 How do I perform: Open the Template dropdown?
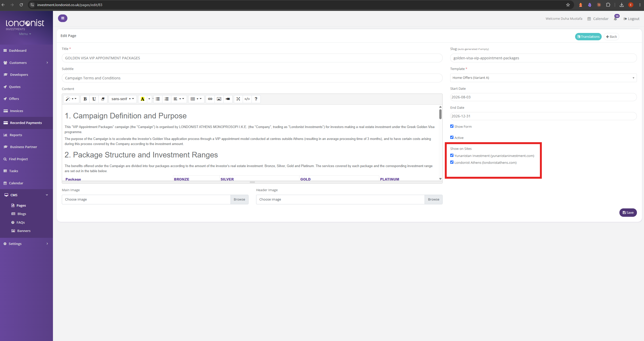543,78
